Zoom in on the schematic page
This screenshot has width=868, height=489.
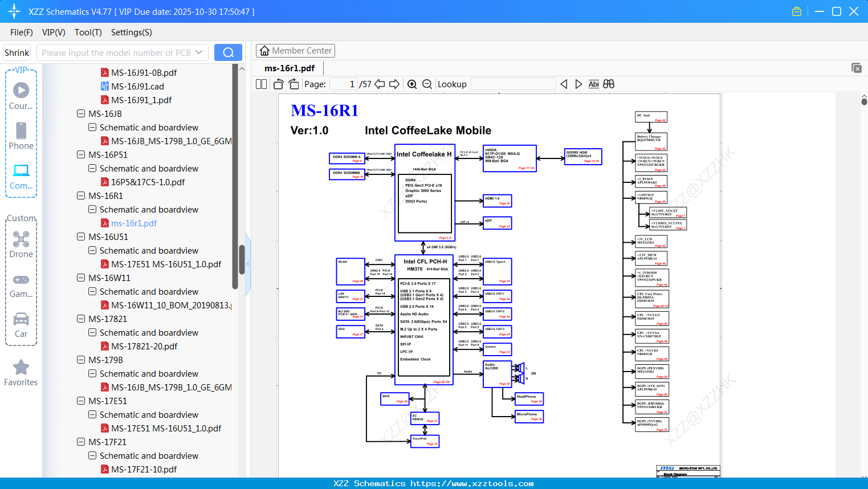(x=412, y=84)
